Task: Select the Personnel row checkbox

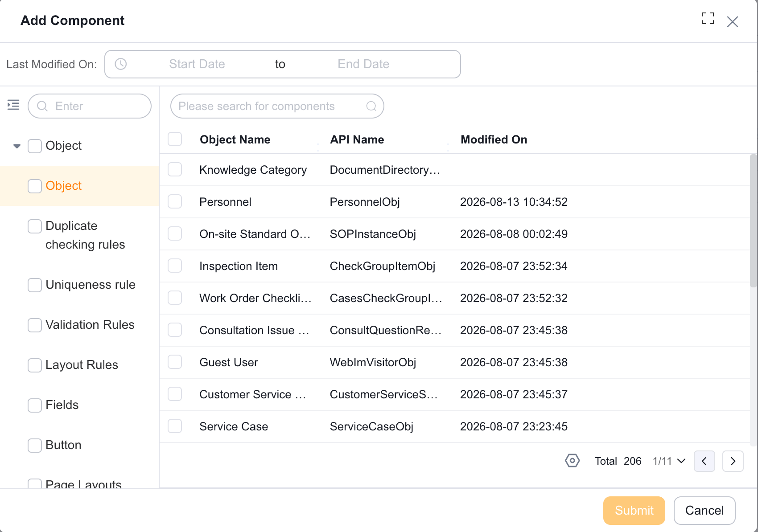Action: (175, 201)
